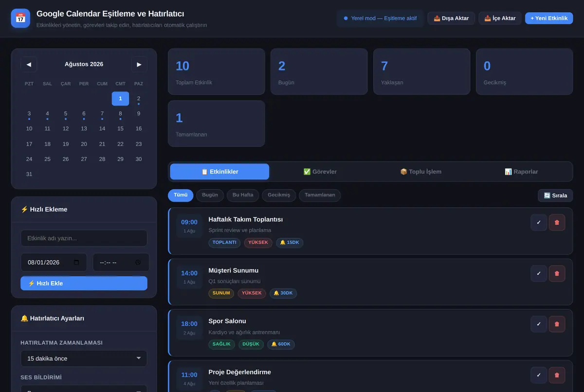
Task: Switch to Etkinlikler tab
Action: (219, 172)
